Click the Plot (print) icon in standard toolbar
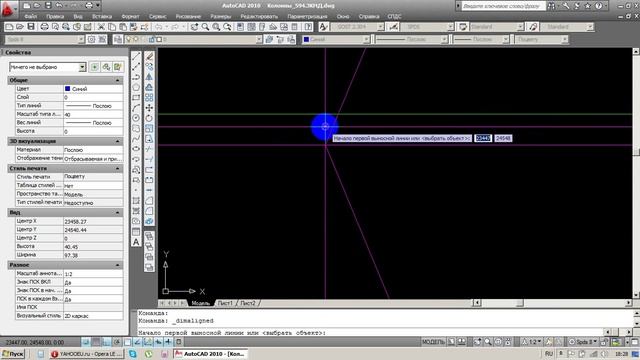Viewport: 640px width, 360px height. click(44, 27)
